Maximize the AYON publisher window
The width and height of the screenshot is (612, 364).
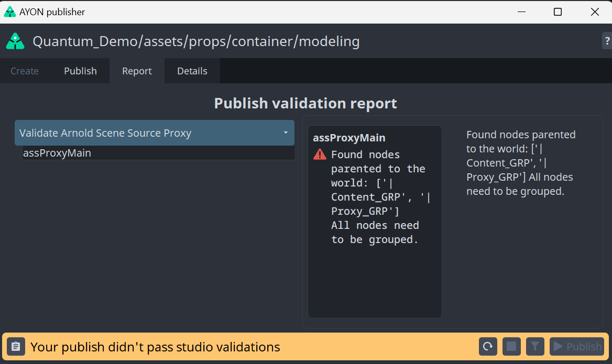[x=558, y=12]
